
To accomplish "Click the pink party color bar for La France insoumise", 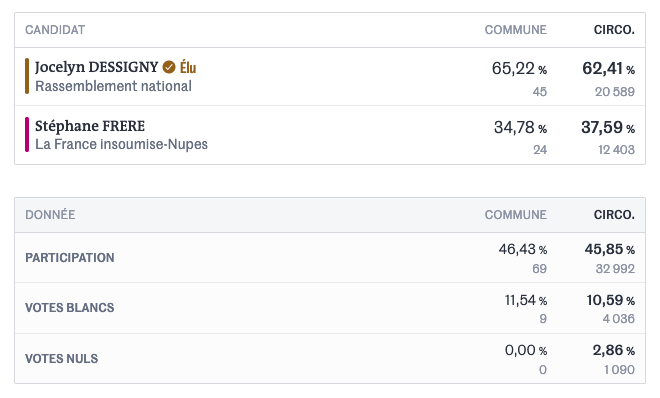I will click(27, 135).
